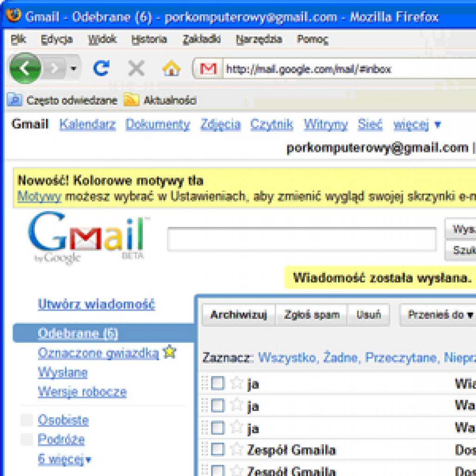Open the first Zespół Gmaila sender name

tap(291, 450)
